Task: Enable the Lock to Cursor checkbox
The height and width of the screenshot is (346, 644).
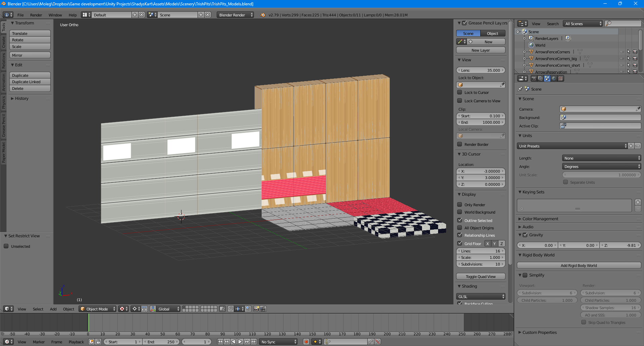Action: tap(460, 93)
